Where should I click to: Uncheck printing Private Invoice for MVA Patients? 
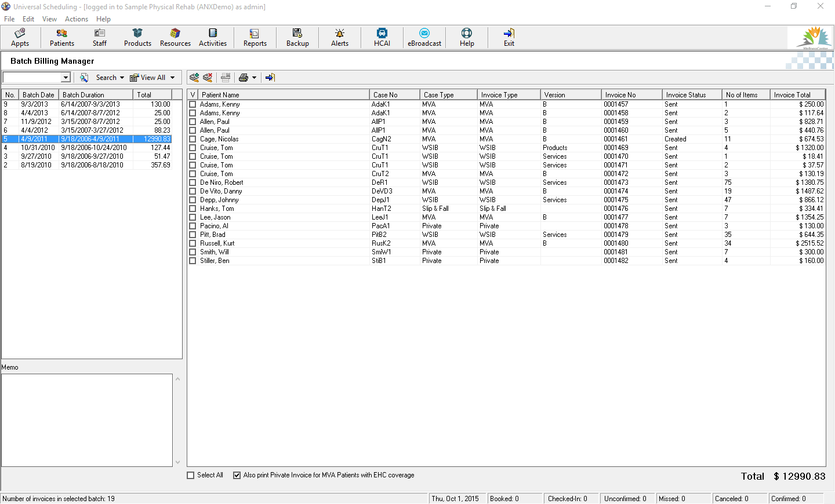point(237,475)
